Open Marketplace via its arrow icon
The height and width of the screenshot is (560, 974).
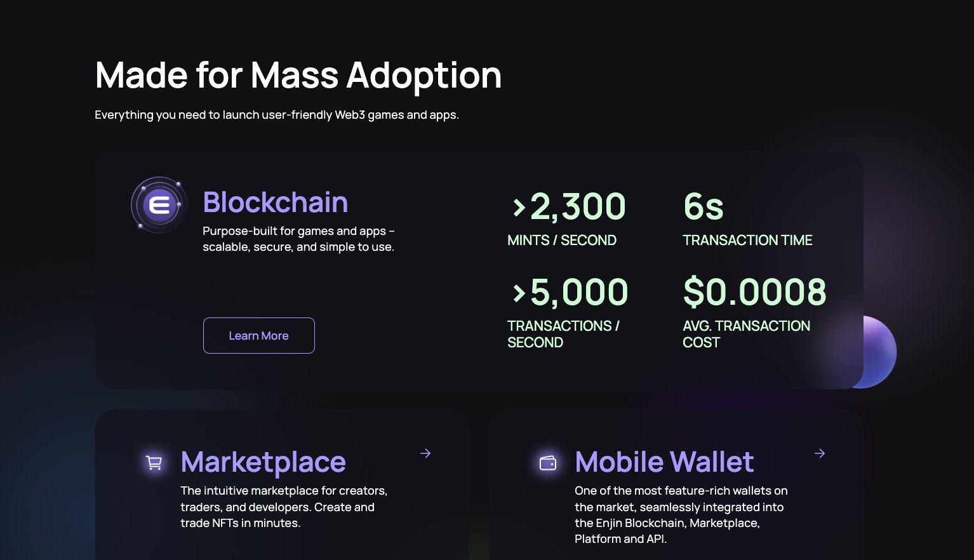425,453
